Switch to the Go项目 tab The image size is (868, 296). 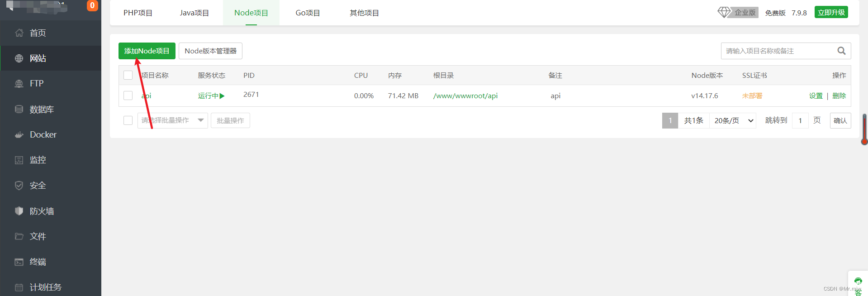[308, 13]
